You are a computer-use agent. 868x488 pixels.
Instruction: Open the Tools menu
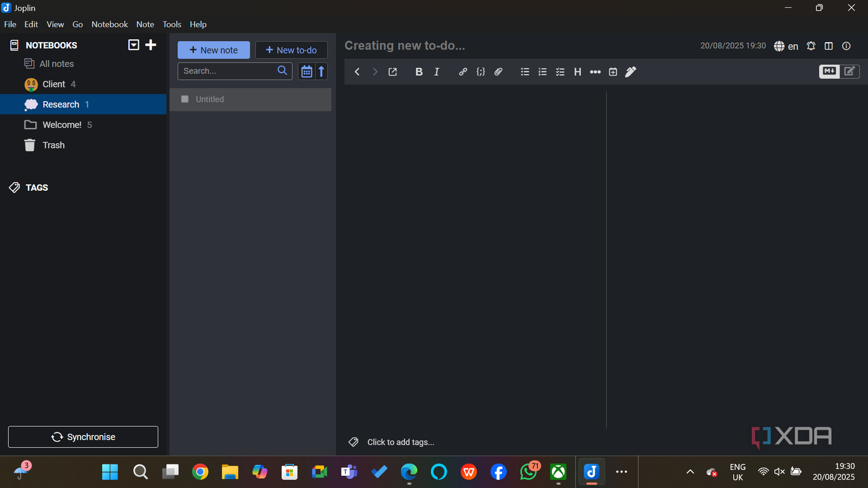[x=172, y=24]
